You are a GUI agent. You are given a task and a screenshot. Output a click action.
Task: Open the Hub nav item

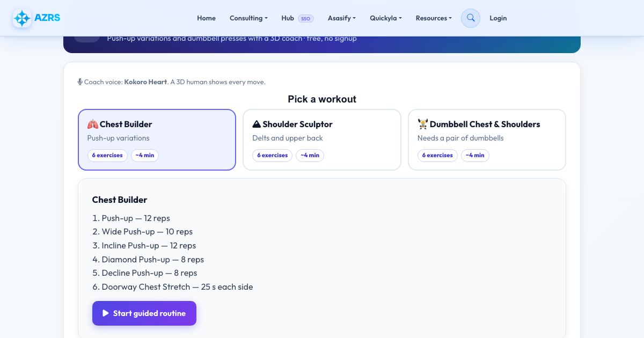[x=288, y=18]
